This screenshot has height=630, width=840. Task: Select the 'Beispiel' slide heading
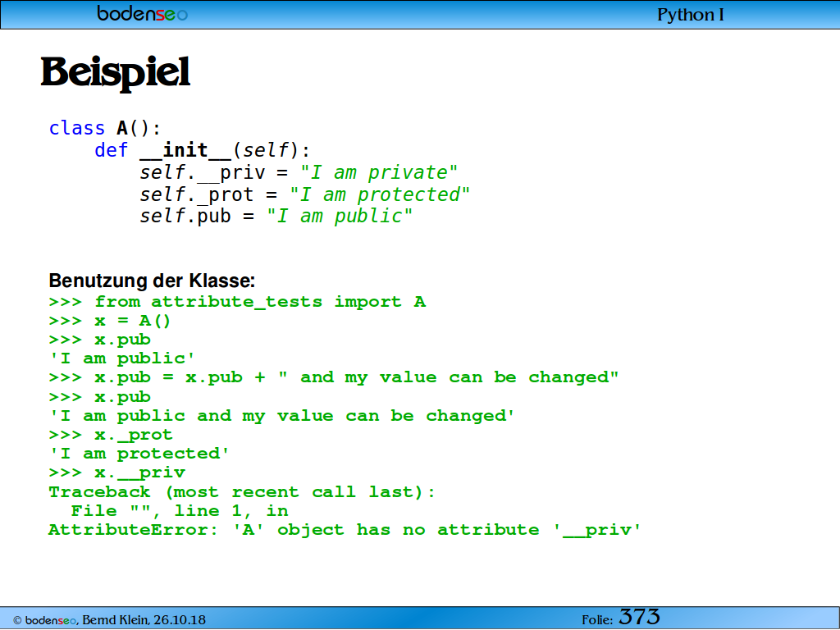[x=115, y=73]
